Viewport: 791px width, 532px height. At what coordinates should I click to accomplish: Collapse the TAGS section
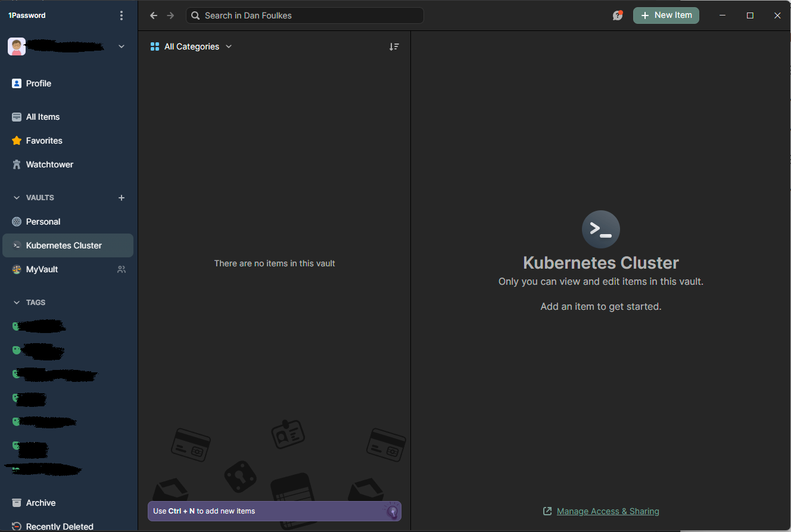(16, 302)
